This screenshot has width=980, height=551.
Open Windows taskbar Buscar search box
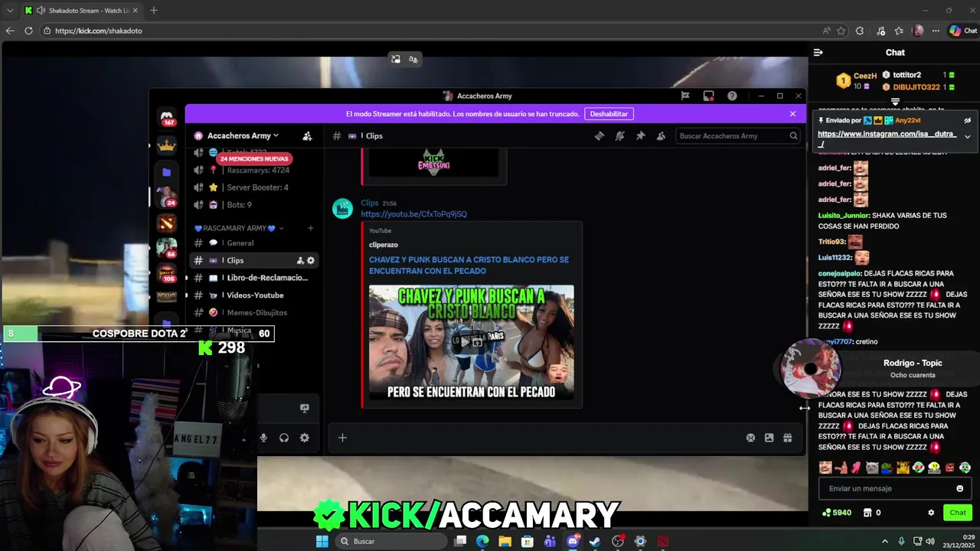392,541
